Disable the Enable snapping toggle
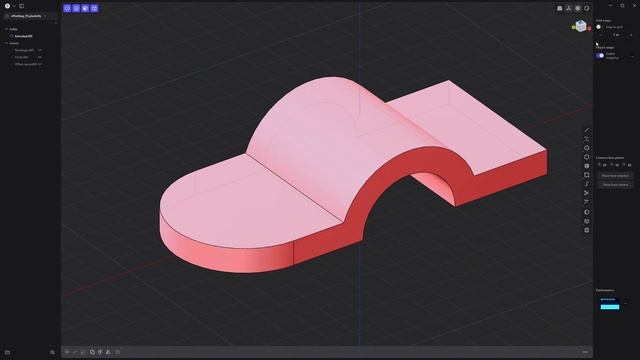The height and width of the screenshot is (360, 640). (x=600, y=56)
